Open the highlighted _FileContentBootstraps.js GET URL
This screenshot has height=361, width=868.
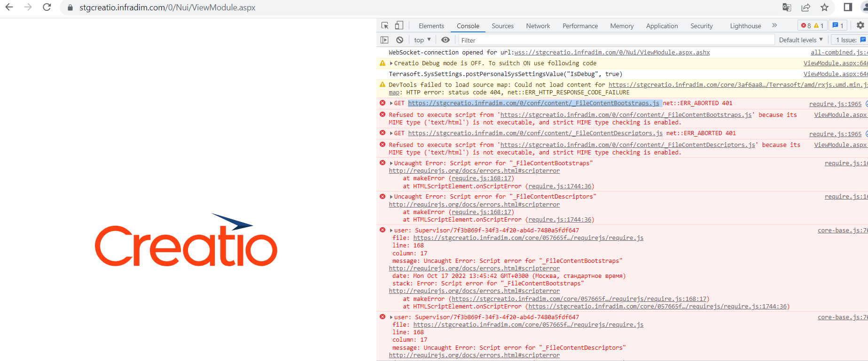pos(534,103)
